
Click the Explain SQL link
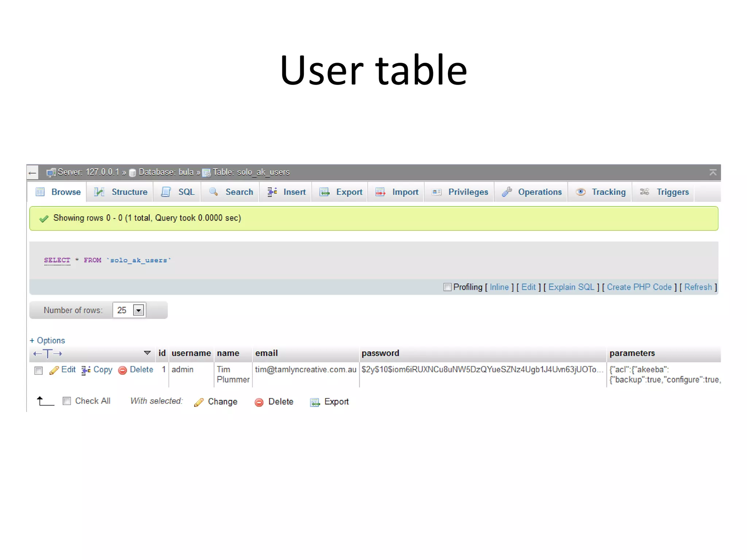[571, 287]
